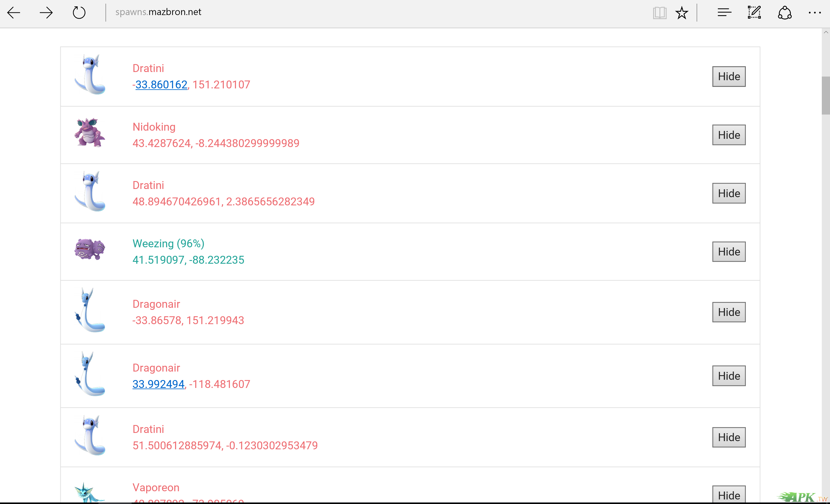This screenshot has height=504, width=830.
Task: Click the browser Forward arrow
Action: click(46, 13)
